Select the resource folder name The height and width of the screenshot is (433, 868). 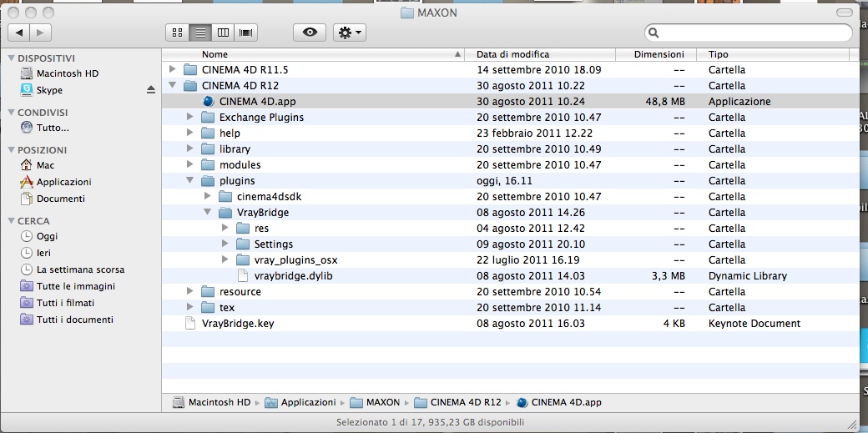pos(240,291)
